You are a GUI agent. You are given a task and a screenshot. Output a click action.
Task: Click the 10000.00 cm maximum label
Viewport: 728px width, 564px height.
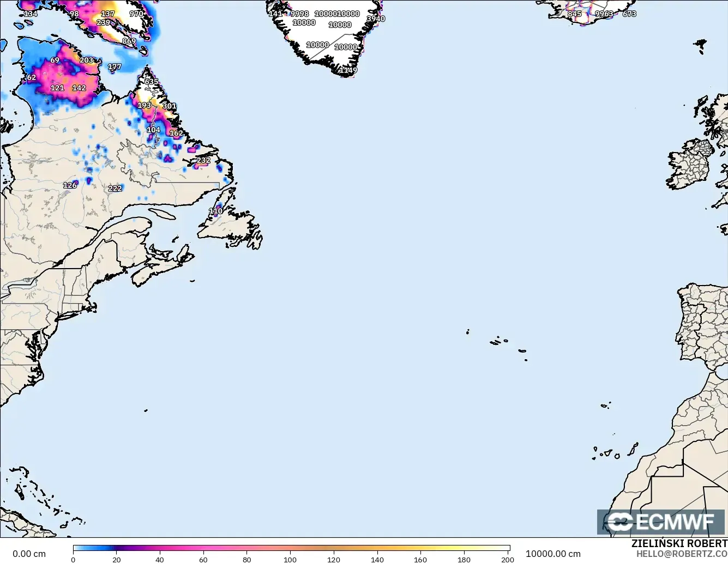coord(553,554)
